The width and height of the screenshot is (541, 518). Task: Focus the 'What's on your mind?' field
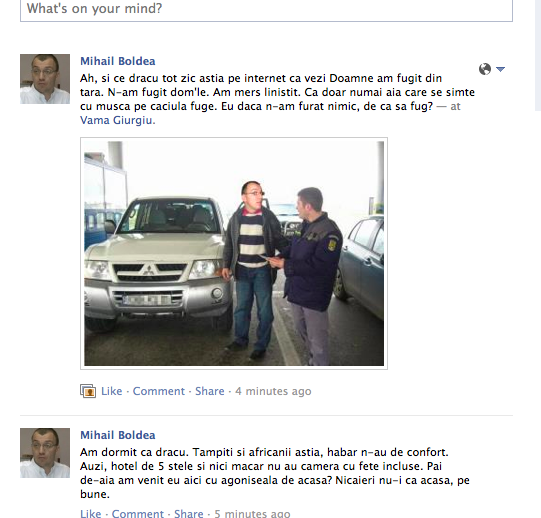pyautogui.click(x=266, y=10)
